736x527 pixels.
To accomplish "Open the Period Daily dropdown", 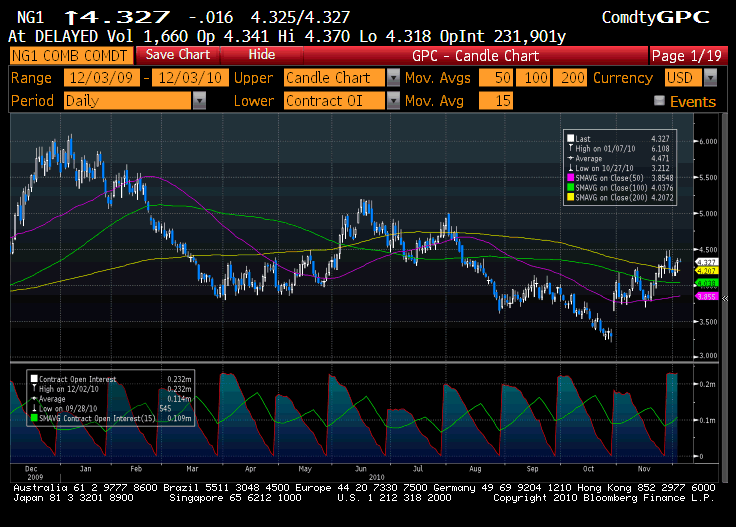I will [199, 101].
